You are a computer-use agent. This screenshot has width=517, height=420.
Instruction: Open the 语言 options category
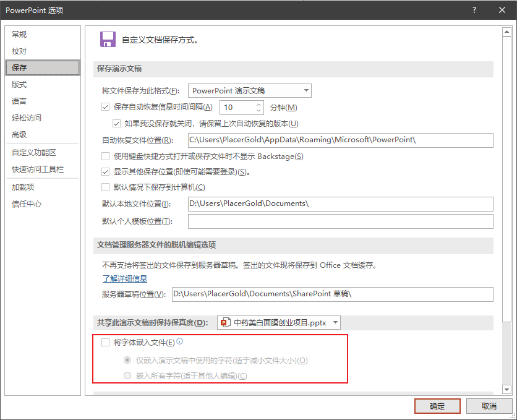[43, 101]
